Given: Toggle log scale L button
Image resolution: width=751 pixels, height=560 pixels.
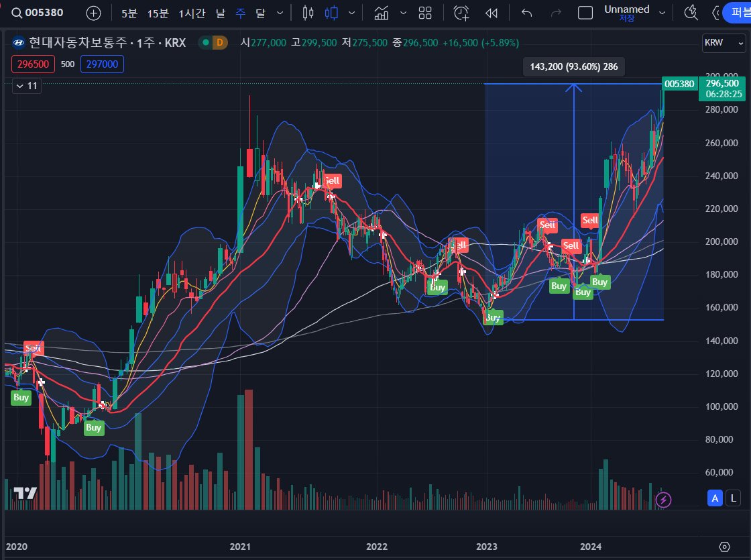Looking at the screenshot, I should click(733, 498).
